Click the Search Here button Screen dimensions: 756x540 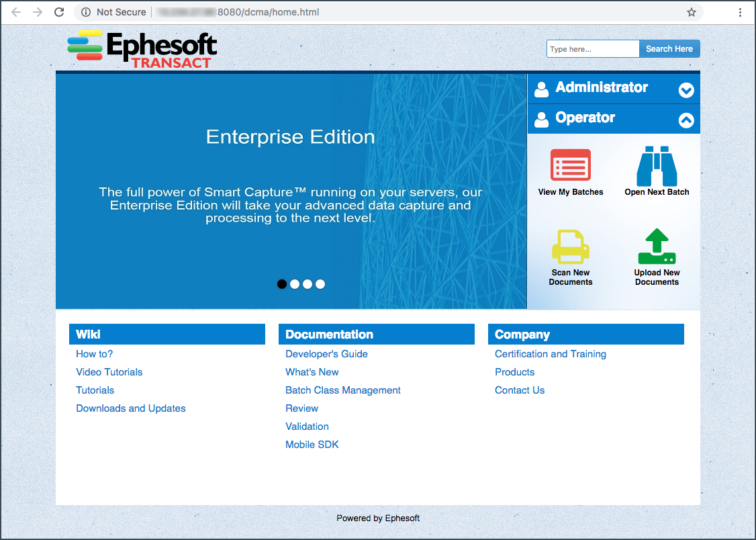click(x=669, y=49)
